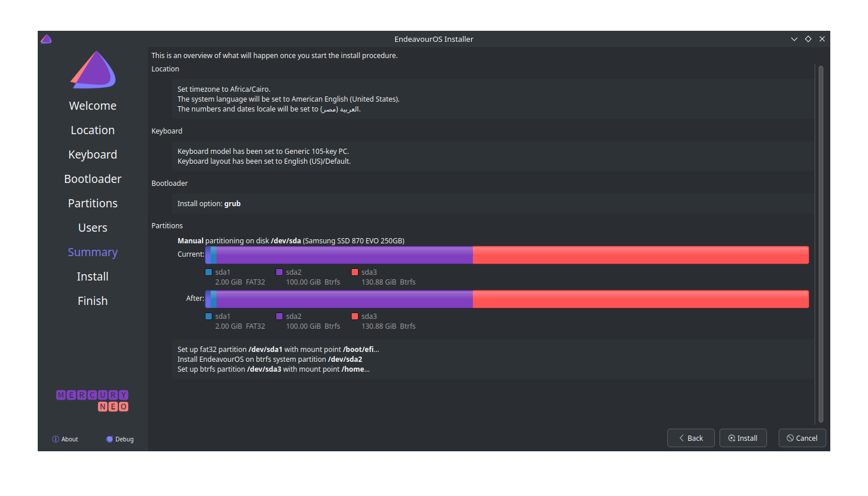Viewport: 868px width, 496px height.
Task: Select the Bootloader step in sidebar
Action: tap(93, 179)
